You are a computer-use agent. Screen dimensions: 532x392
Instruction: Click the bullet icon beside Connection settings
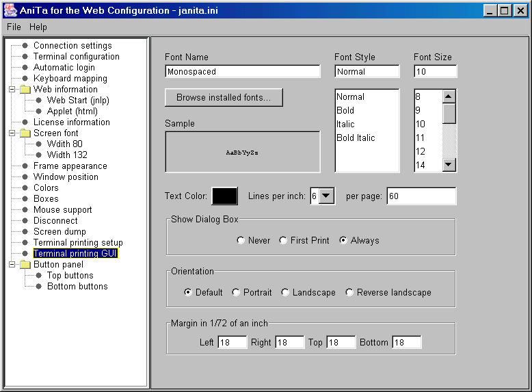click(25, 46)
